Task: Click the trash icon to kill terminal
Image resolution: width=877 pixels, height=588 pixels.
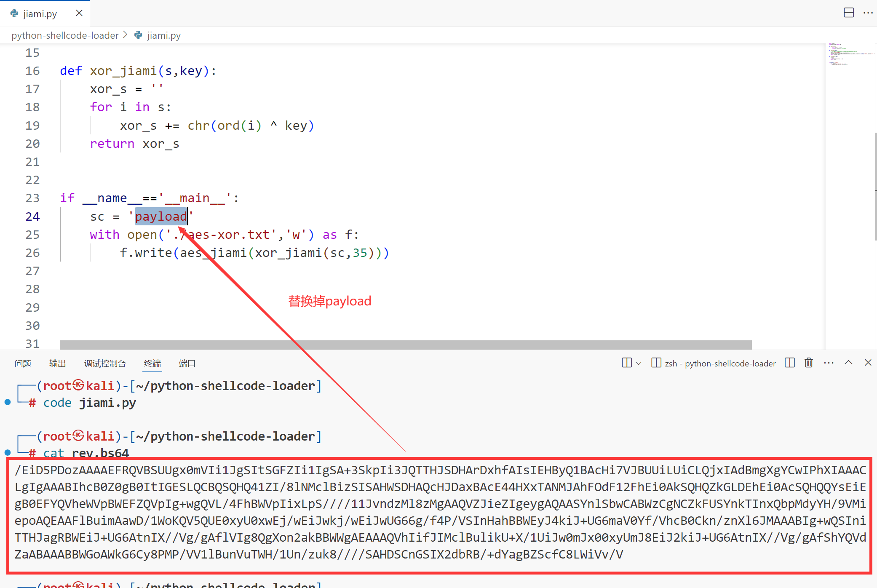Action: point(808,363)
